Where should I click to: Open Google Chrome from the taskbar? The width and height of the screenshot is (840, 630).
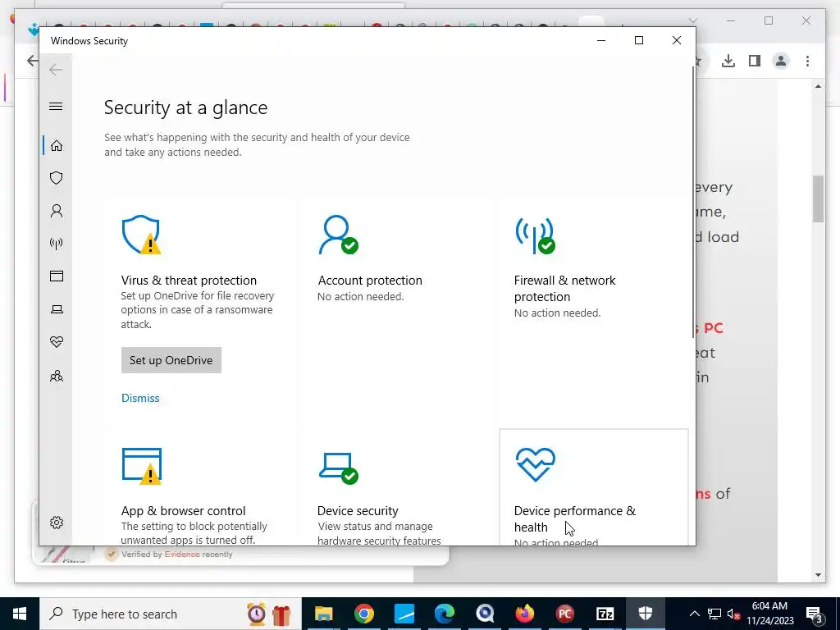(363, 614)
